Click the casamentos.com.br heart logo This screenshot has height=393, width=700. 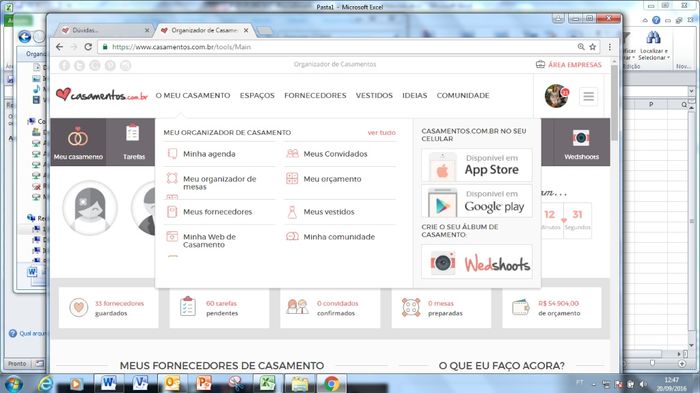click(101, 95)
